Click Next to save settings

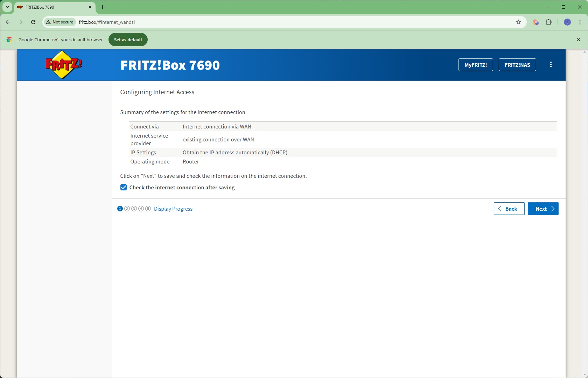[543, 209]
